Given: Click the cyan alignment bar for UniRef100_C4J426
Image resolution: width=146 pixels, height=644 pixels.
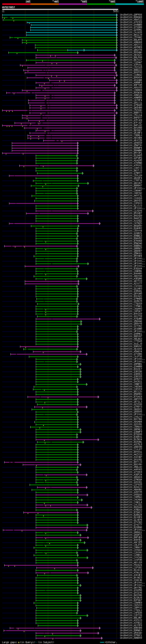Looking at the screenshot, I should click(72, 32).
